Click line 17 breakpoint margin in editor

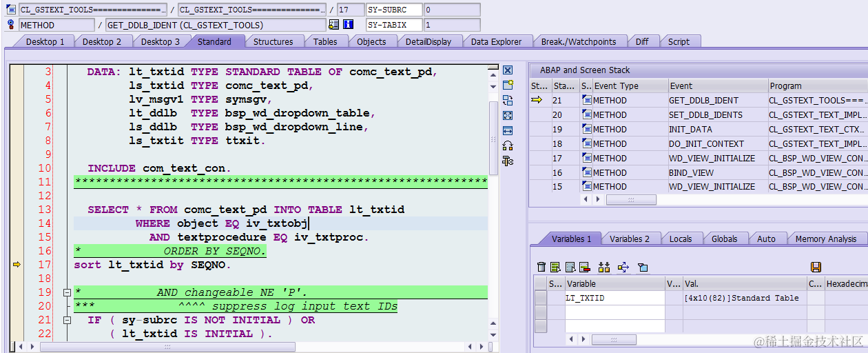point(17,265)
